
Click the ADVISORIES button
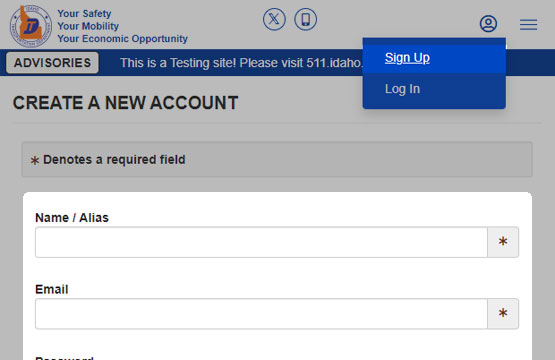52,63
